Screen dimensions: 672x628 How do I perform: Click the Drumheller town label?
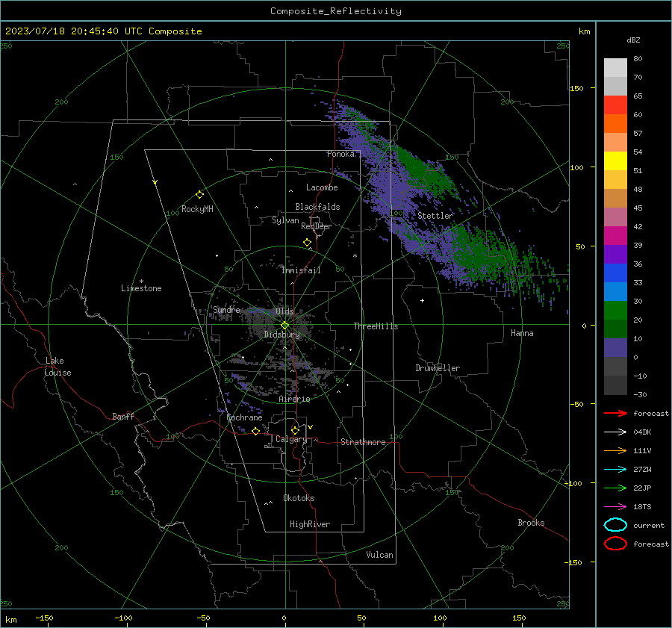(x=438, y=368)
